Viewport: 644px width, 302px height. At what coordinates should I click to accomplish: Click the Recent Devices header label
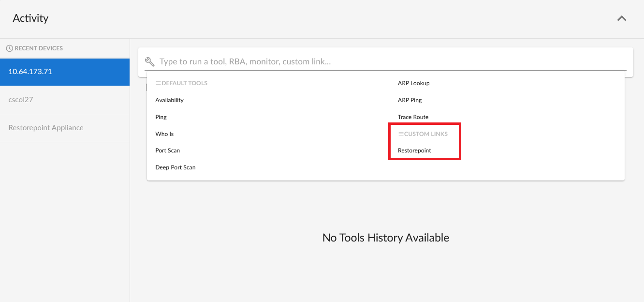point(39,48)
